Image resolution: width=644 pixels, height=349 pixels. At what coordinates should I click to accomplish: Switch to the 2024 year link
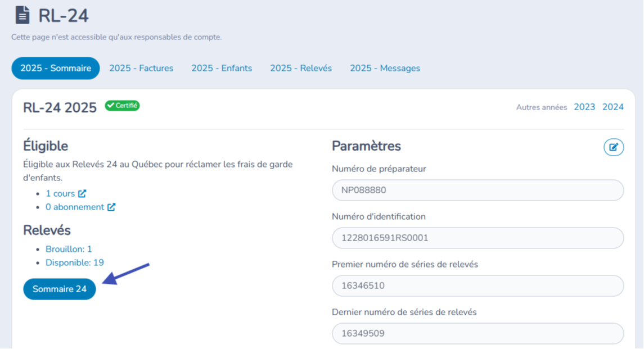pyautogui.click(x=613, y=107)
